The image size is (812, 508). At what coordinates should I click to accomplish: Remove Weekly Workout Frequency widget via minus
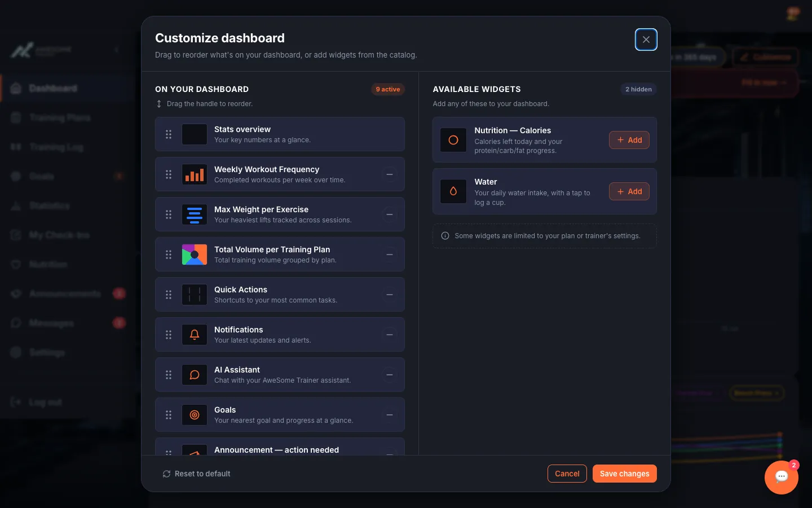point(389,174)
